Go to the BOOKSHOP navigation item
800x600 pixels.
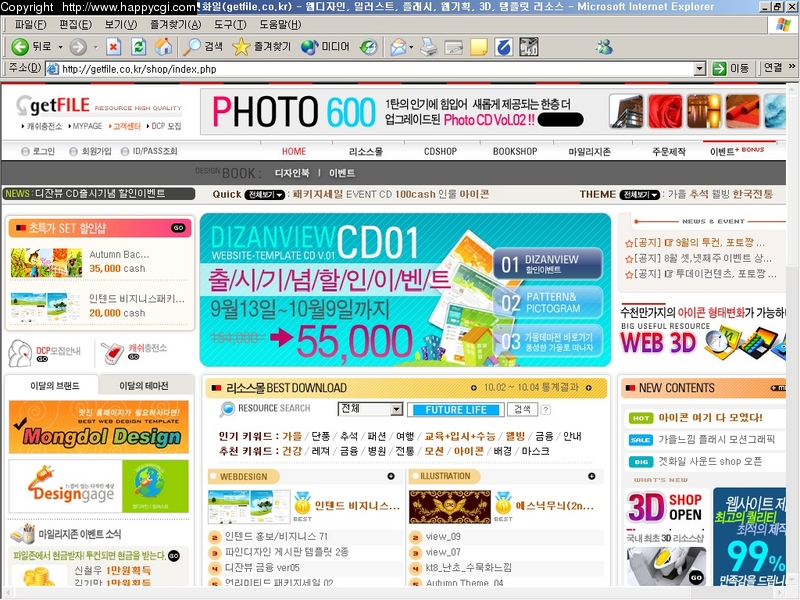[x=515, y=152]
